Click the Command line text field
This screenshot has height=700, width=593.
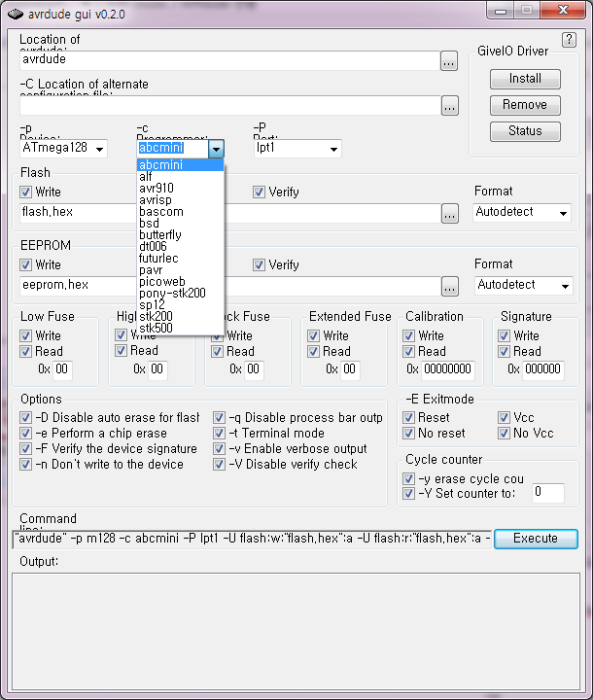[x=253, y=539]
